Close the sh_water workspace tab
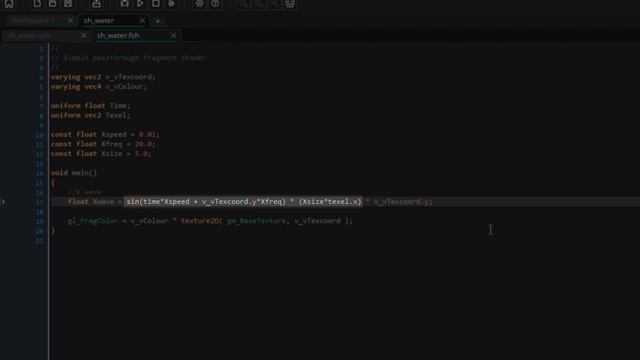The height and width of the screenshot is (360, 640). pos(142,20)
